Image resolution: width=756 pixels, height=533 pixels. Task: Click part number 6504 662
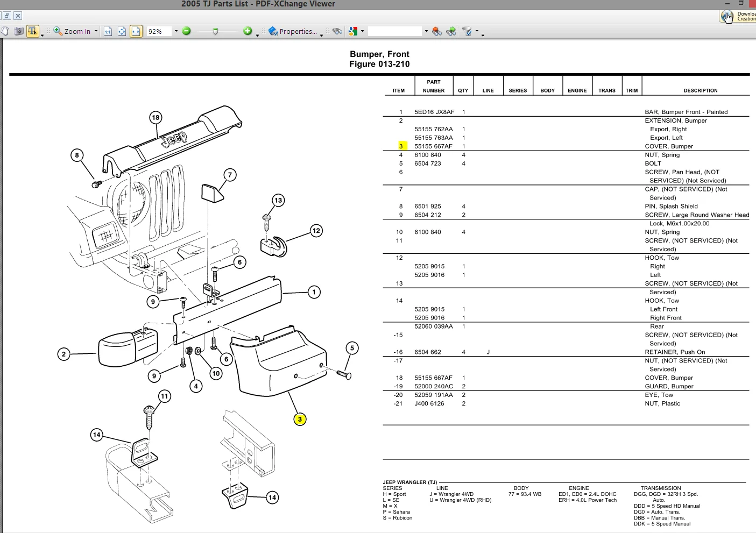tap(428, 352)
